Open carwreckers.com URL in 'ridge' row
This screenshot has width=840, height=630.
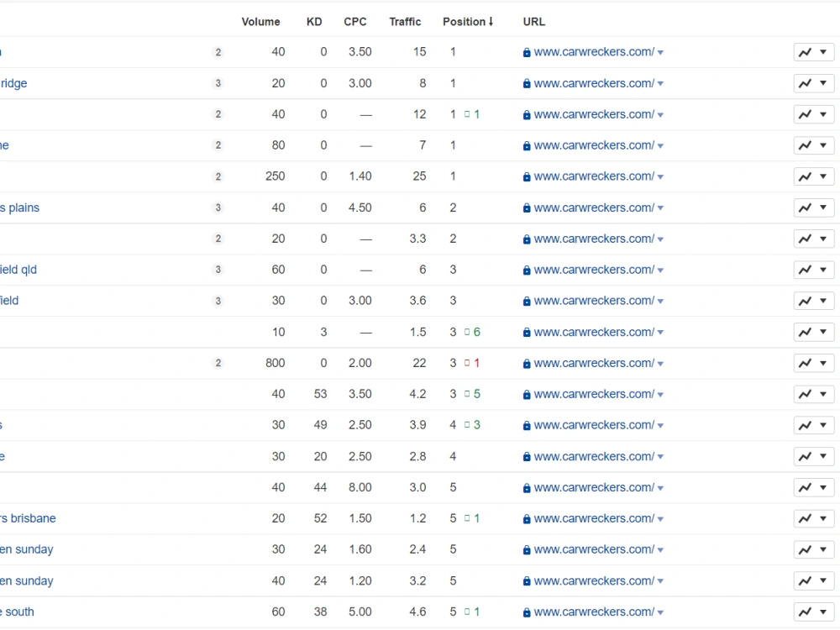(x=594, y=83)
